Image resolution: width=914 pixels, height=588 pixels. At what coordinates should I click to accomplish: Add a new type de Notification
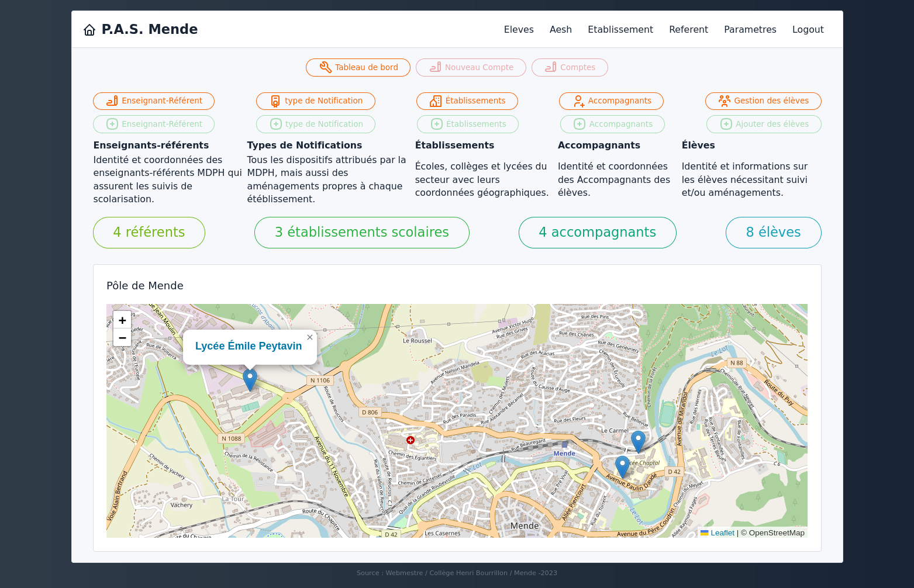[316, 124]
